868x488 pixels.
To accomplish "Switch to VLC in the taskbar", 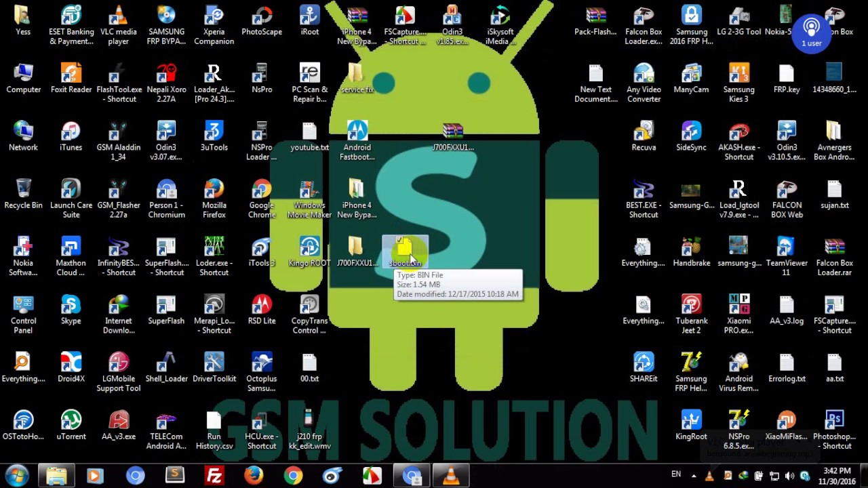I will coord(450,476).
